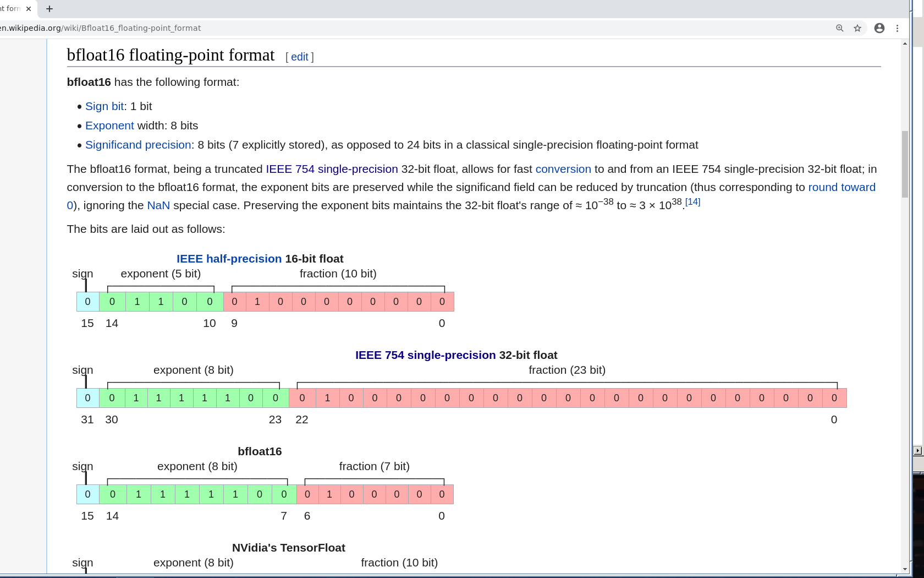Open the Significand precision article link
Viewport: 924px width, 578px height.
click(138, 145)
